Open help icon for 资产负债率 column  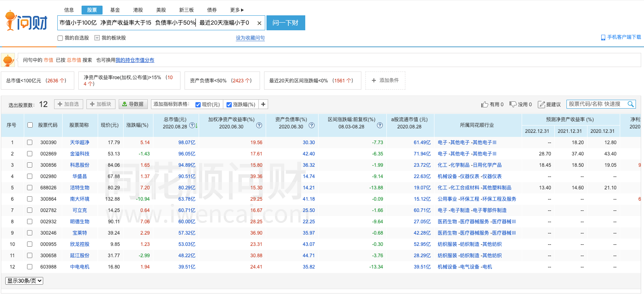[312, 126]
